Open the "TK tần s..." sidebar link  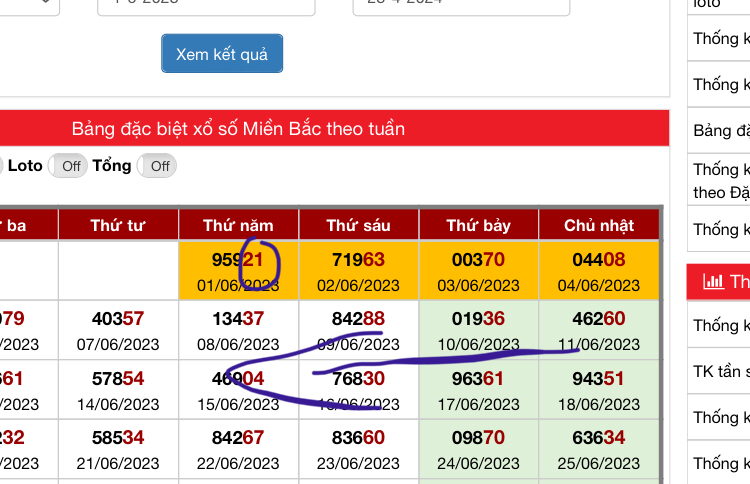720,371
